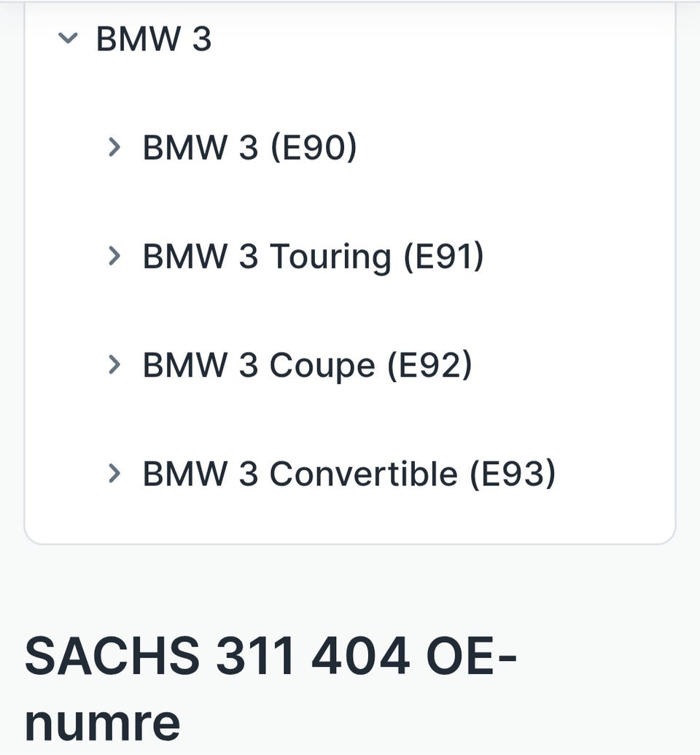Viewport: 700px width, 755px height.
Task: Tap the (E92) chassis code text
Action: 429,365
